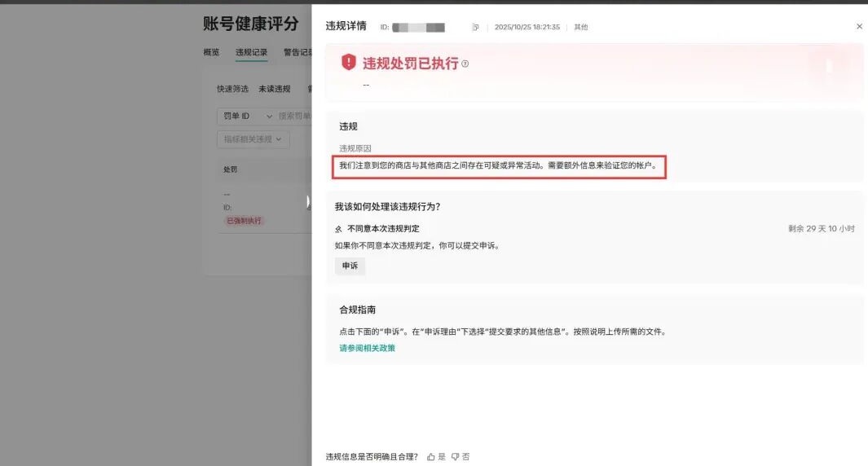Click the 处罚 column header
The height and width of the screenshot is (466, 868).
pos(231,169)
